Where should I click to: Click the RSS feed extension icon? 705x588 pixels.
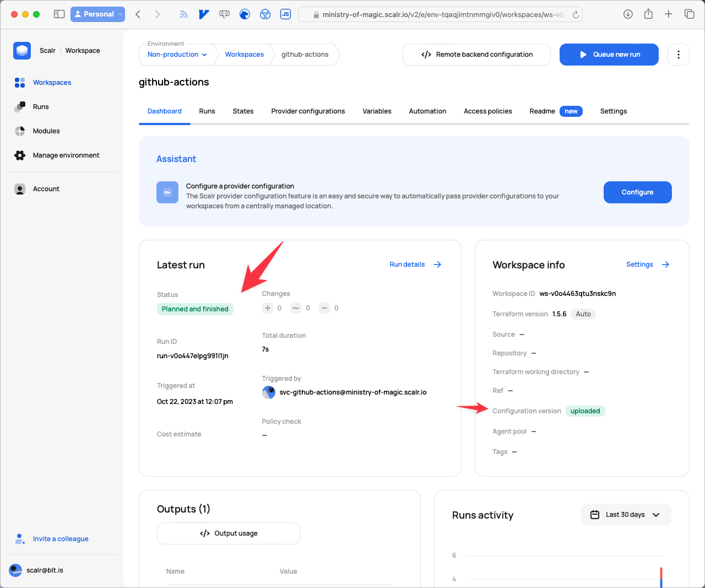coord(183,14)
